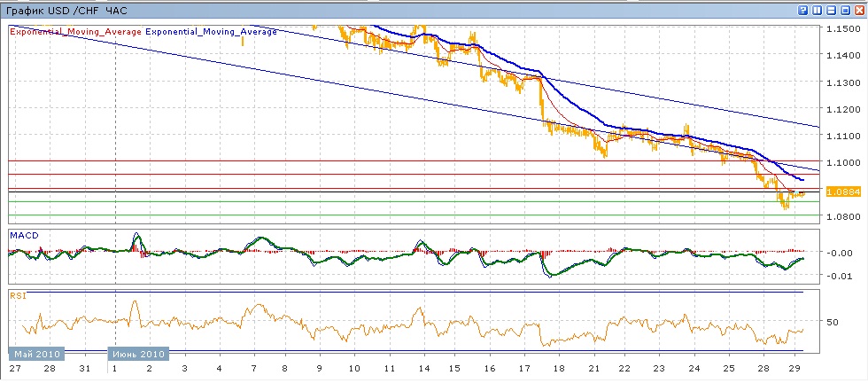Click the RSI scale value 50
868x383 pixels.
tap(832, 322)
